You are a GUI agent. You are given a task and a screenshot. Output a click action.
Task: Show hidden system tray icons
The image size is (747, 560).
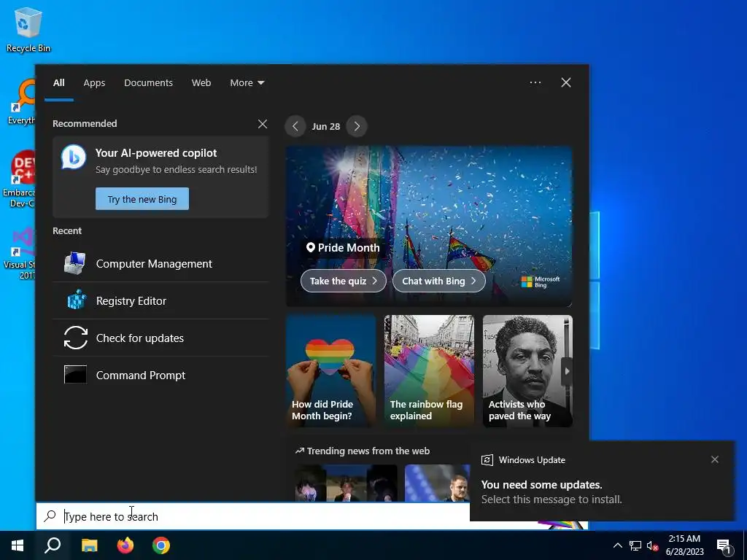pos(617,545)
